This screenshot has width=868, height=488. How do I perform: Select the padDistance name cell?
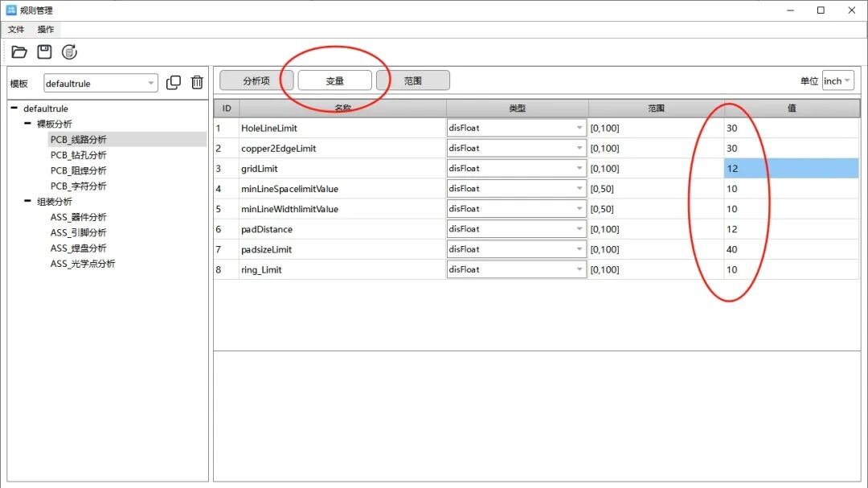tap(342, 229)
